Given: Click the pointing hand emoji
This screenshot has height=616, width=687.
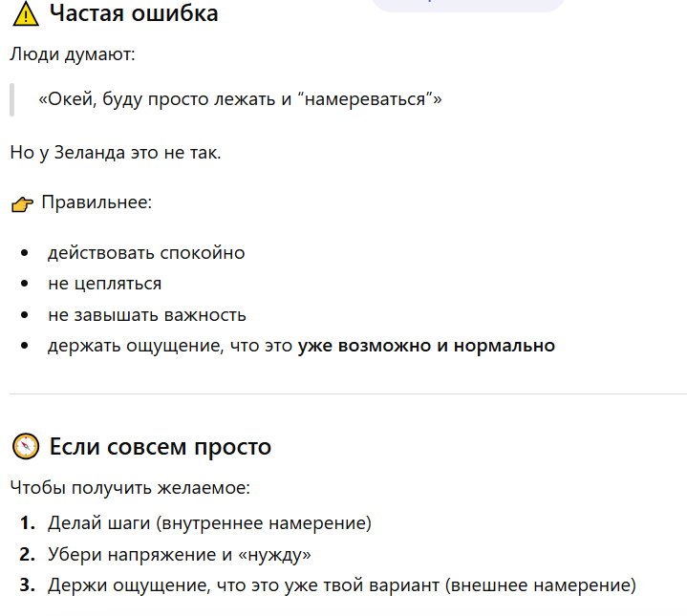Looking at the screenshot, I should 22,204.
